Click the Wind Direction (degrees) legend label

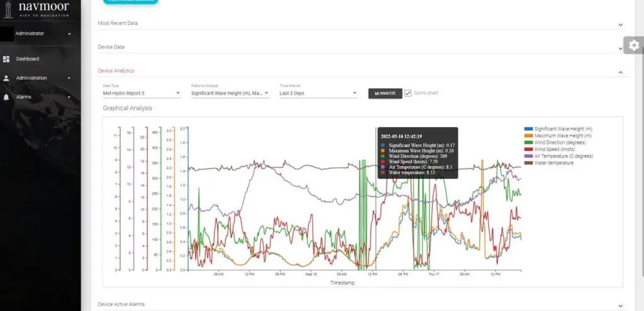(x=560, y=142)
